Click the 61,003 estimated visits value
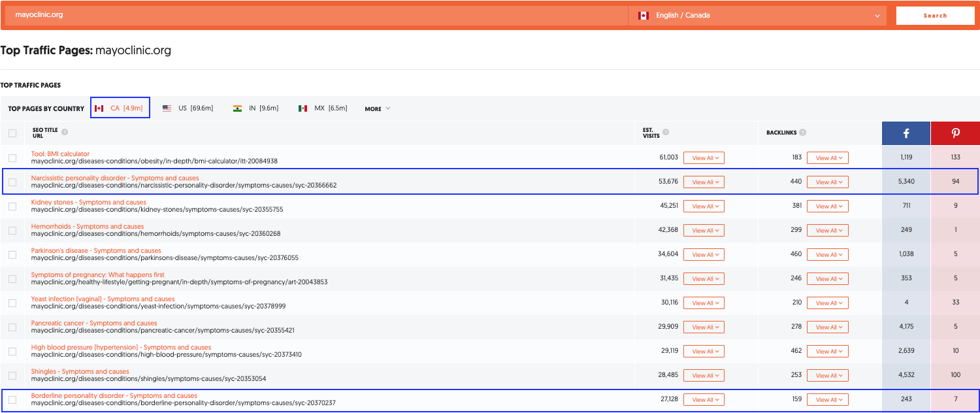Screen dimensions: 980x413 tap(668, 157)
